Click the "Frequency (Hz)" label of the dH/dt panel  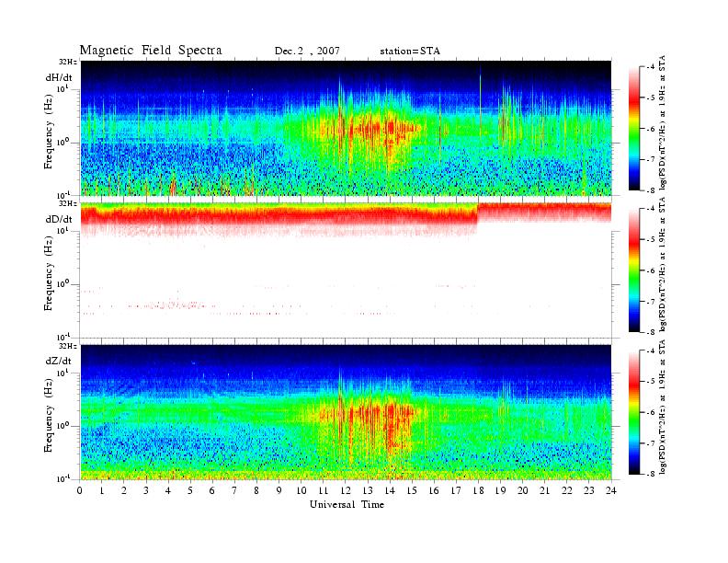tap(49, 132)
